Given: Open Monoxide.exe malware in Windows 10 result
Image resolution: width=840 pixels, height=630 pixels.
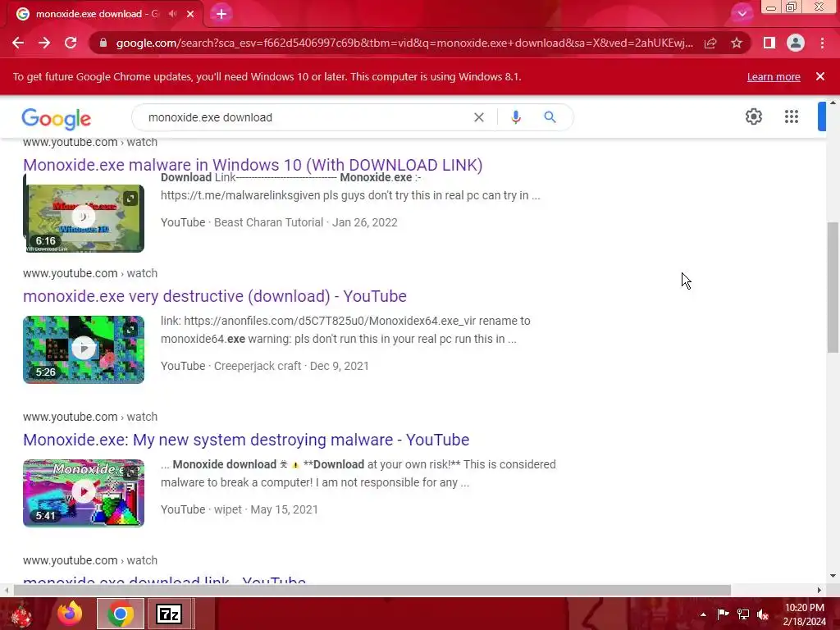Looking at the screenshot, I should (x=253, y=165).
